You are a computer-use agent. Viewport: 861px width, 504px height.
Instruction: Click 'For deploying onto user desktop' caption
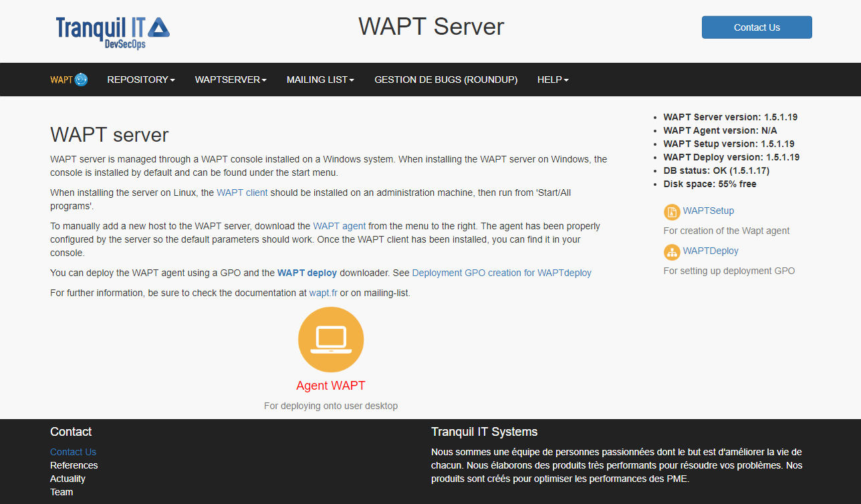331,406
